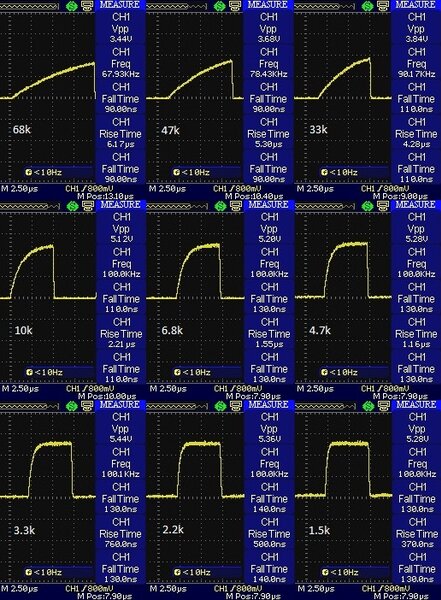The width and height of the screenshot is (441, 600).
Task: Select the CH1 Vpp 3.68V measurement
Action: pyautogui.click(x=268, y=28)
